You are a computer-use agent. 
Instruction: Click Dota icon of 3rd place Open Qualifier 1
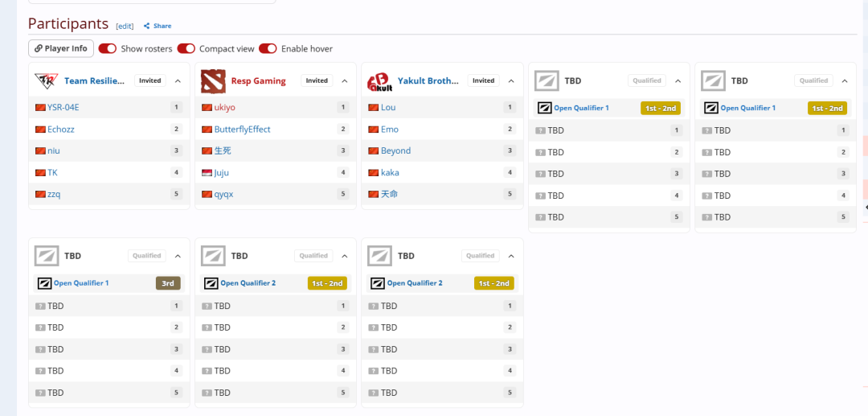pyautogui.click(x=44, y=283)
